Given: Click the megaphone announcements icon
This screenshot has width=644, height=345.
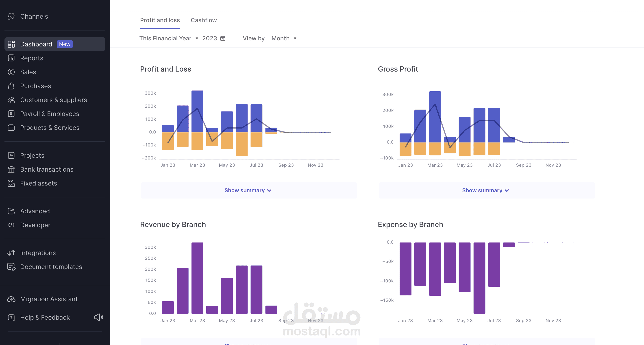Looking at the screenshot, I should pyautogui.click(x=98, y=317).
